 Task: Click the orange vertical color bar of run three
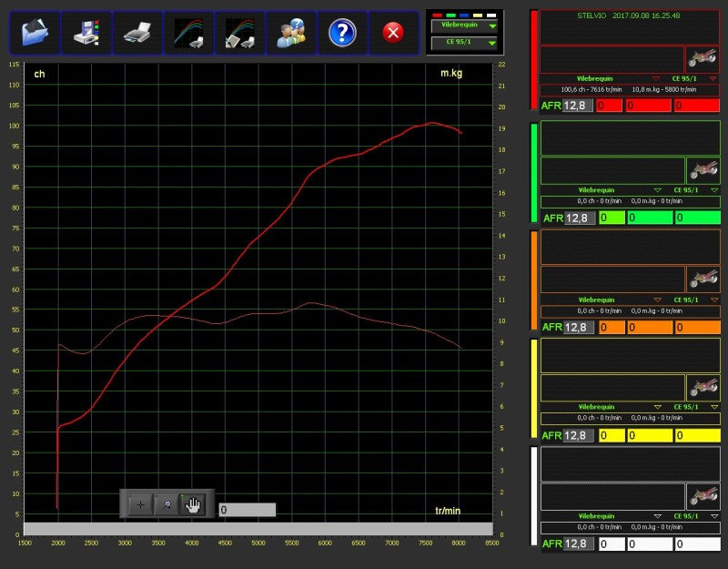pyautogui.click(x=534, y=280)
